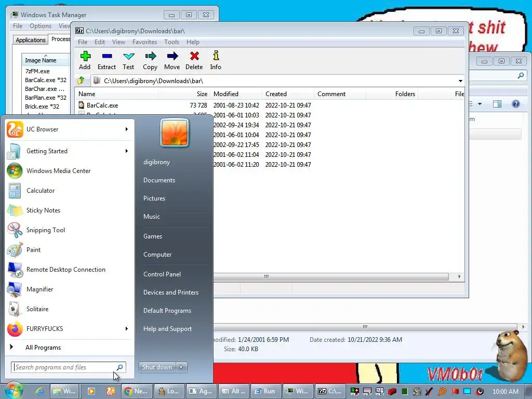Open Control Panel from Start menu
532x399 pixels.
pyautogui.click(x=162, y=274)
